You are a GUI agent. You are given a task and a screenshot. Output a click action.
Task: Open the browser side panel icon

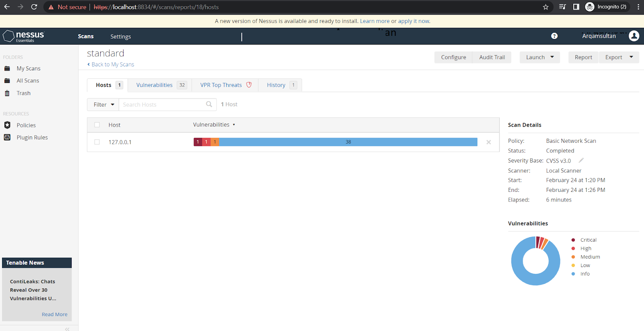(576, 7)
